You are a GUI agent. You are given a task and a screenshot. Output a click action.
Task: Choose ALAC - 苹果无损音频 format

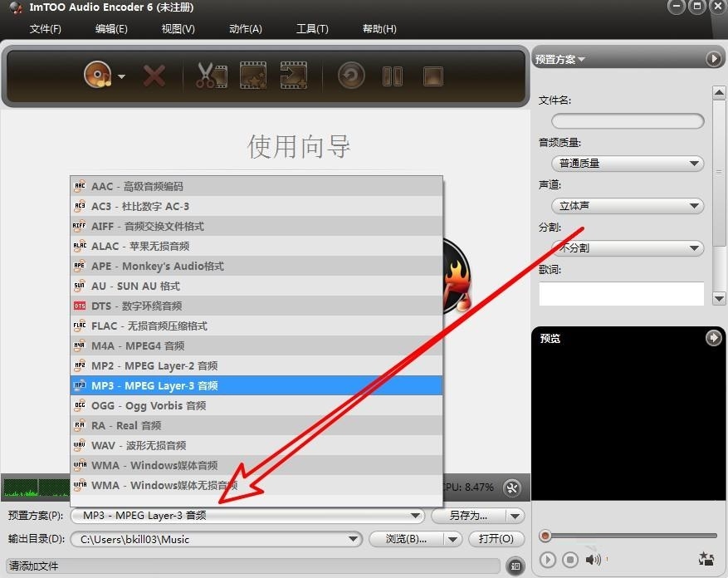click(x=257, y=247)
